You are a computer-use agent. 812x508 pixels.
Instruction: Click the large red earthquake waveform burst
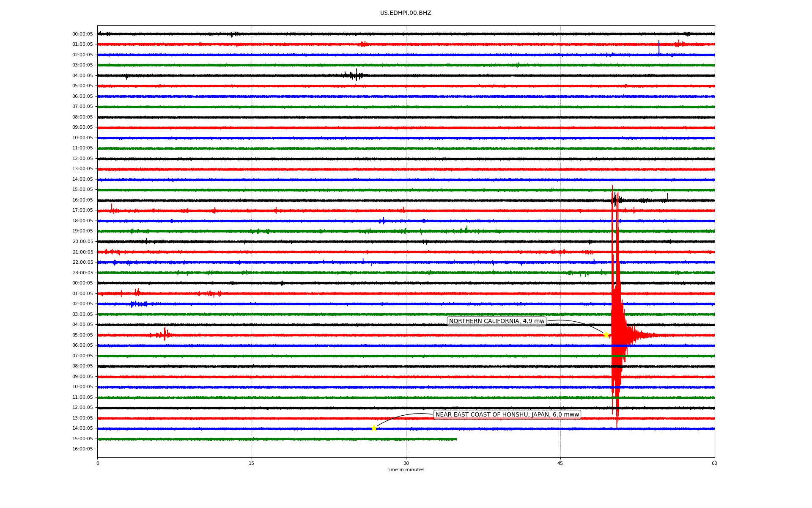pyautogui.click(x=616, y=322)
